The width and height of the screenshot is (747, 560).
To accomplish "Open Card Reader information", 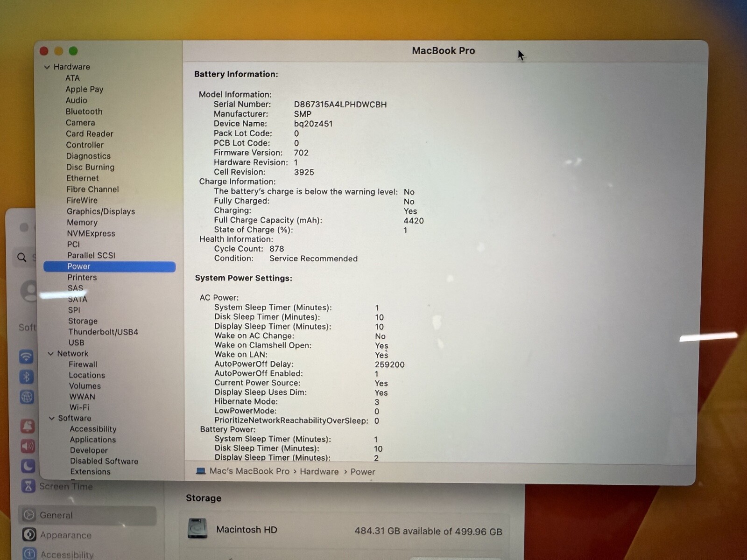I will (90, 134).
